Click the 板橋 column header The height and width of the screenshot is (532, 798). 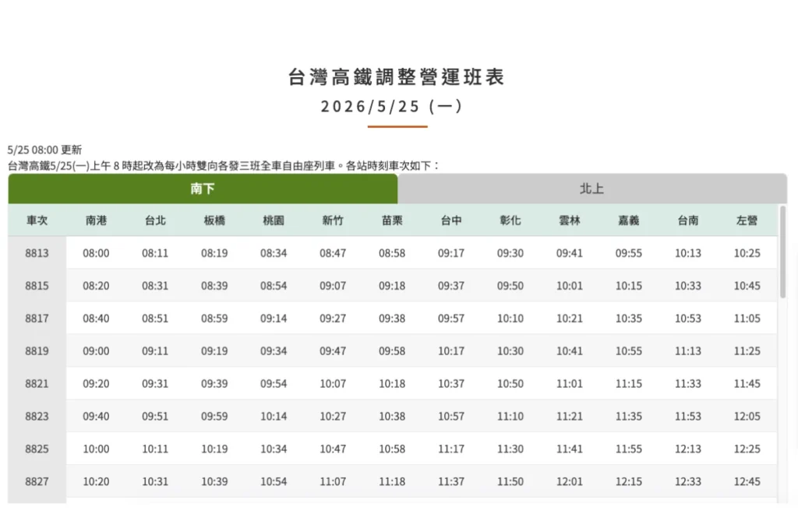tap(214, 220)
